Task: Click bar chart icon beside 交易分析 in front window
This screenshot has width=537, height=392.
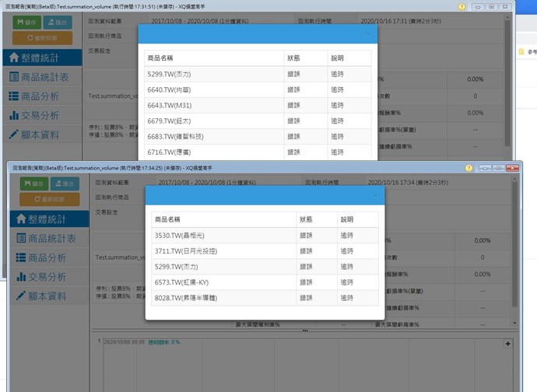Action: click(21, 277)
